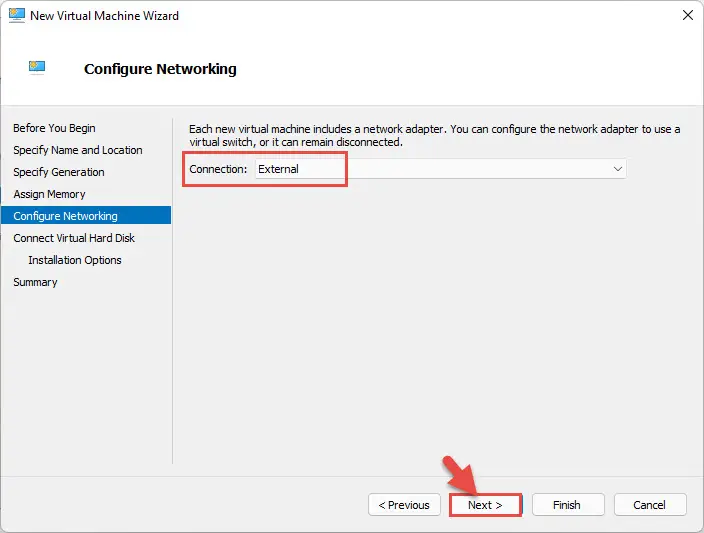The width and height of the screenshot is (704, 533).
Task: Click the Finish button
Action: pyautogui.click(x=568, y=505)
